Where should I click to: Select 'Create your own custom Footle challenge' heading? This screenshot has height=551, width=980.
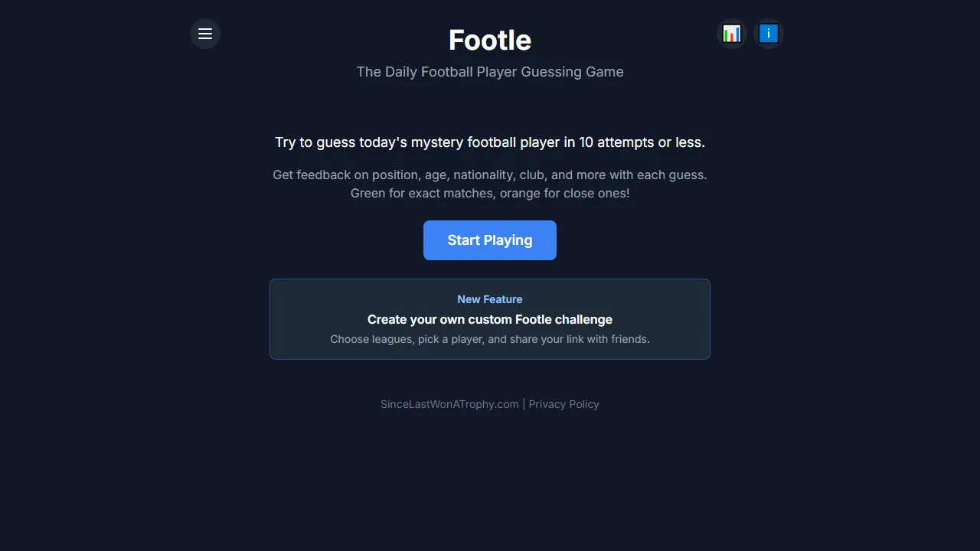pos(490,319)
